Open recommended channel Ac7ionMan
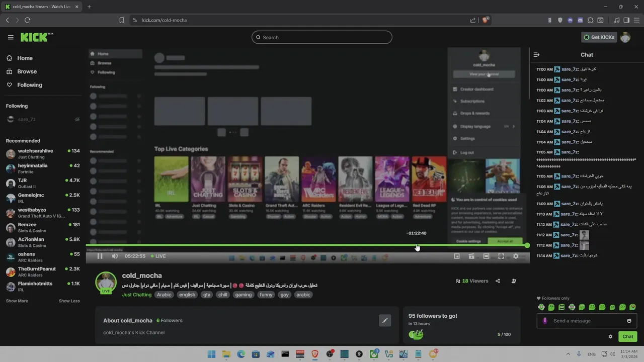Viewport: 644px width, 362px height. click(42, 242)
